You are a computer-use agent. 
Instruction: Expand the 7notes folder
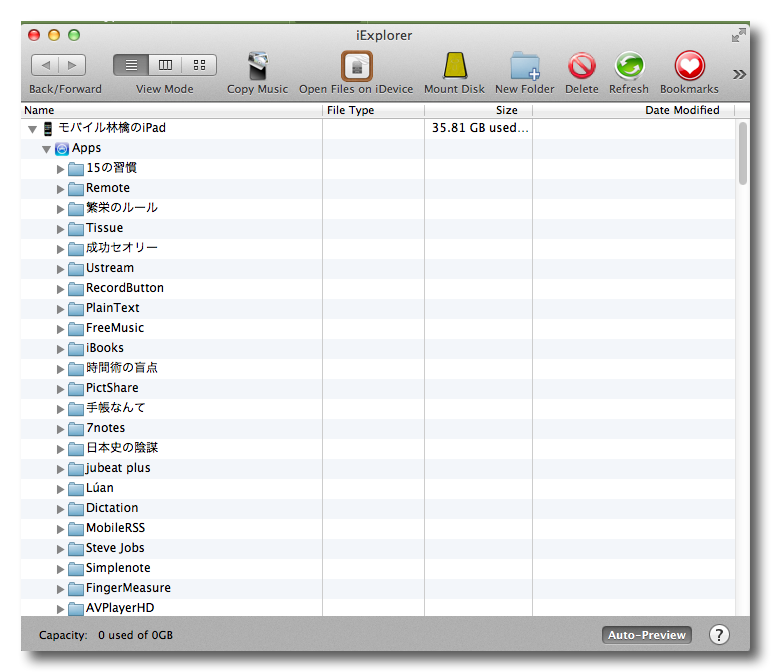pyautogui.click(x=60, y=429)
